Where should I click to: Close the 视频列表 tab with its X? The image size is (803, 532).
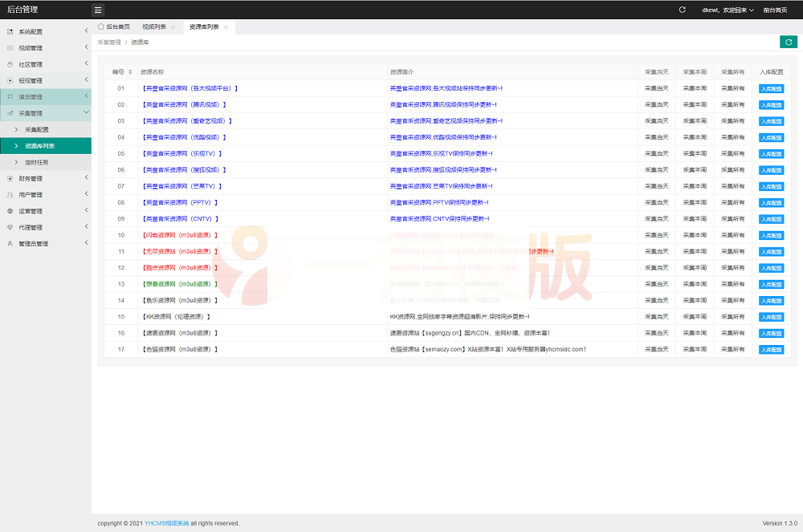click(x=173, y=27)
